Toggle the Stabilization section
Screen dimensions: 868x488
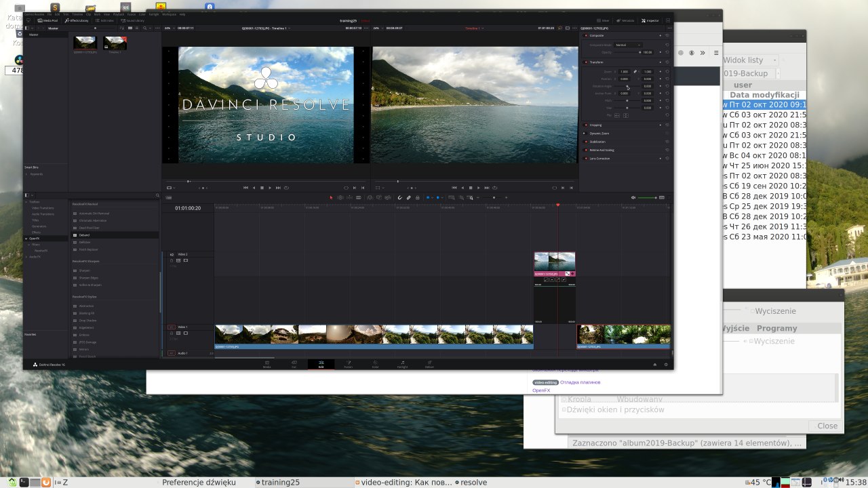click(586, 142)
